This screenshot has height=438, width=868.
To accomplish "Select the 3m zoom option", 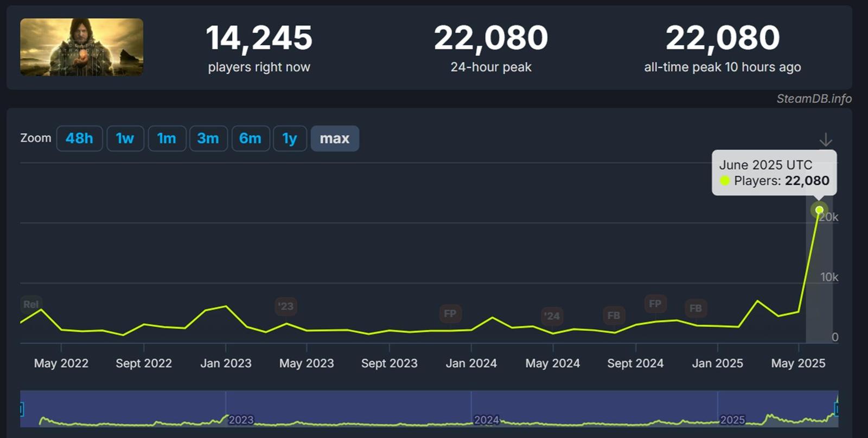I will click(208, 139).
